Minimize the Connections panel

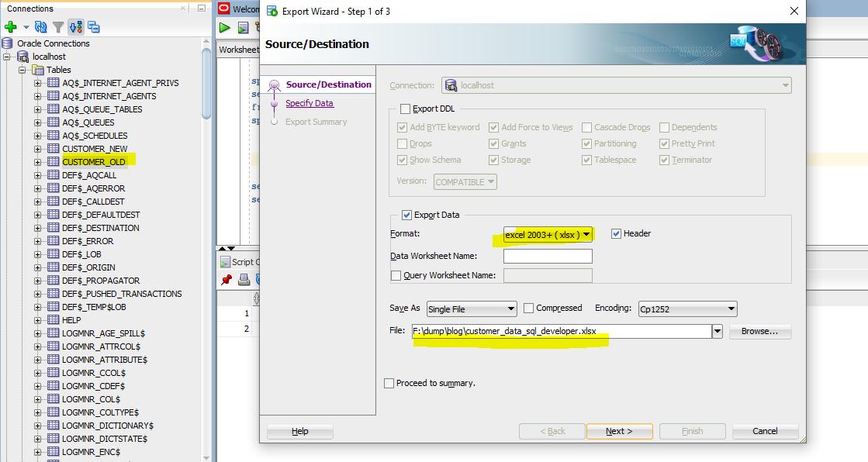[x=202, y=9]
